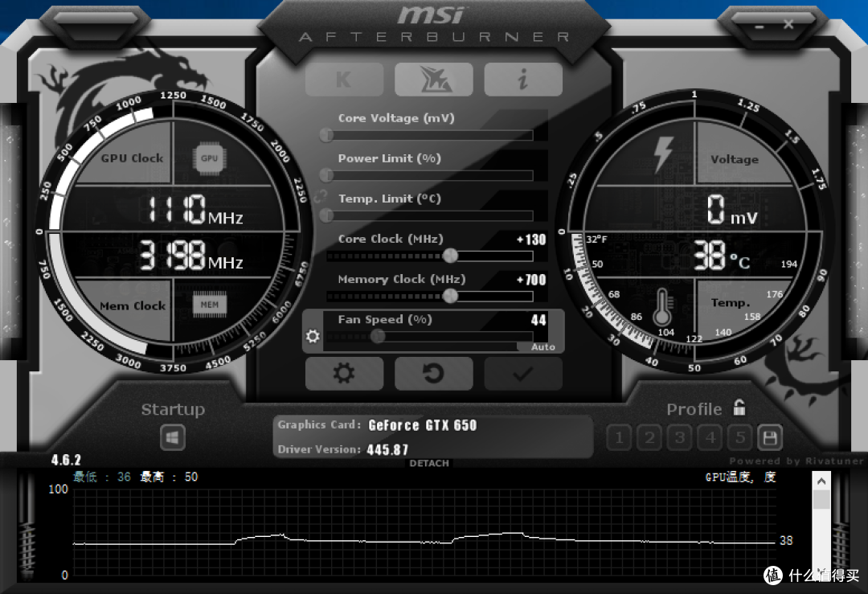868x594 pixels.
Task: Detach the hardware monitor graph
Action: (429, 463)
